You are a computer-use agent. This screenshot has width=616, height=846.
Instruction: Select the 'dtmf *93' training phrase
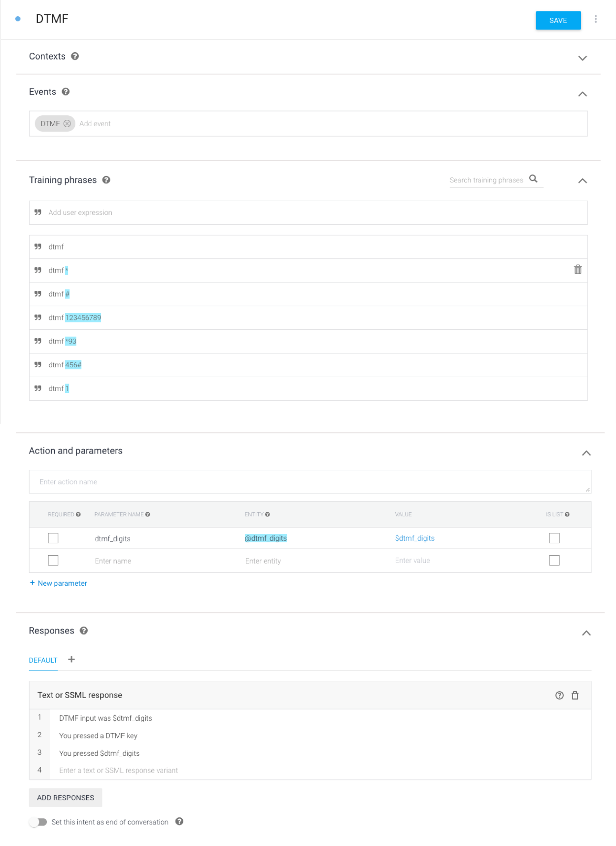[x=308, y=342]
